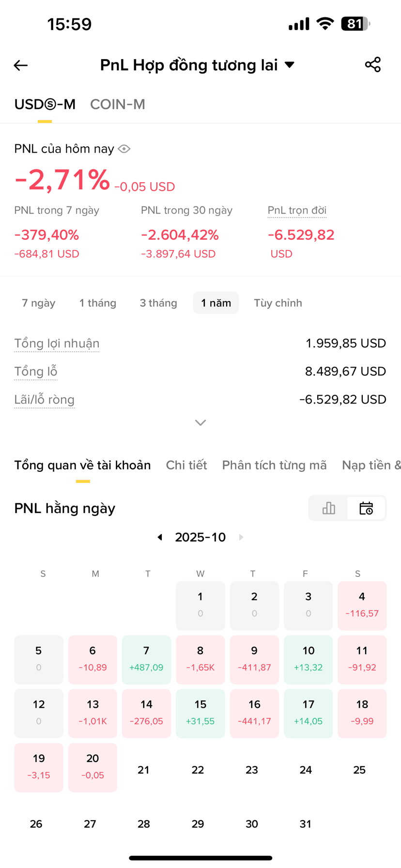Image resolution: width=401 pixels, height=868 pixels.
Task: Choose the 1 tháng period
Action: coord(98,303)
